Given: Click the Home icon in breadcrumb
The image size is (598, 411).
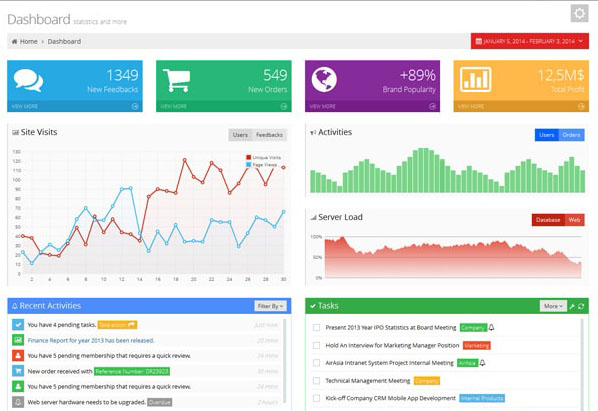Looking at the screenshot, I should pyautogui.click(x=14, y=41).
